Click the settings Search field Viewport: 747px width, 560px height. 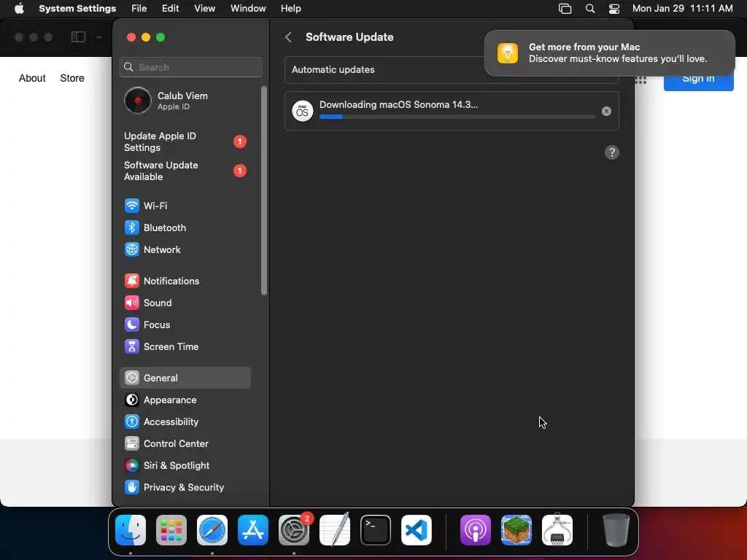(190, 67)
